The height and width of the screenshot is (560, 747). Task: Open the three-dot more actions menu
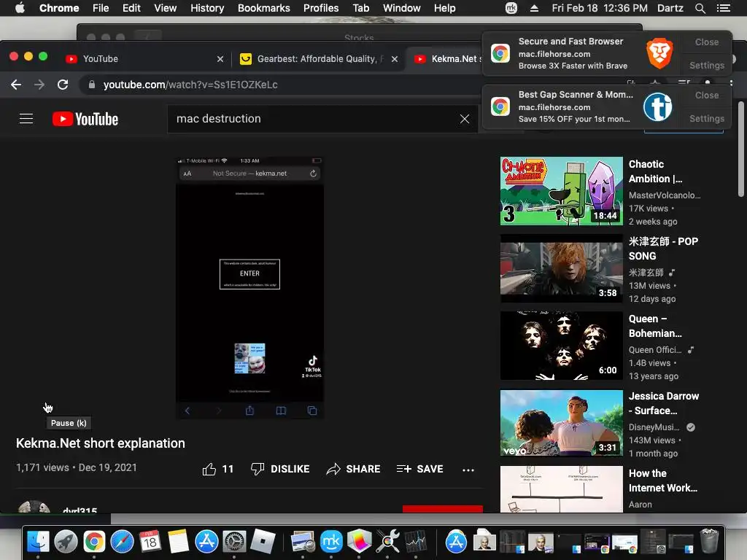point(468,470)
